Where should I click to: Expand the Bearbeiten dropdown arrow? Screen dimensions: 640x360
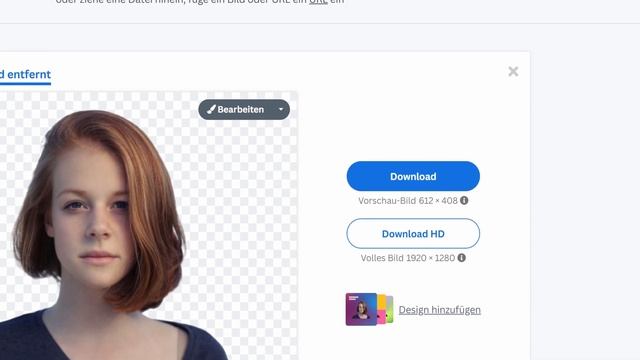281,109
